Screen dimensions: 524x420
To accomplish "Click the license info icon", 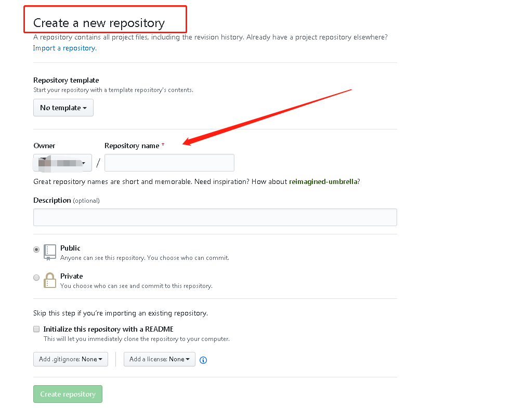I will [x=203, y=360].
